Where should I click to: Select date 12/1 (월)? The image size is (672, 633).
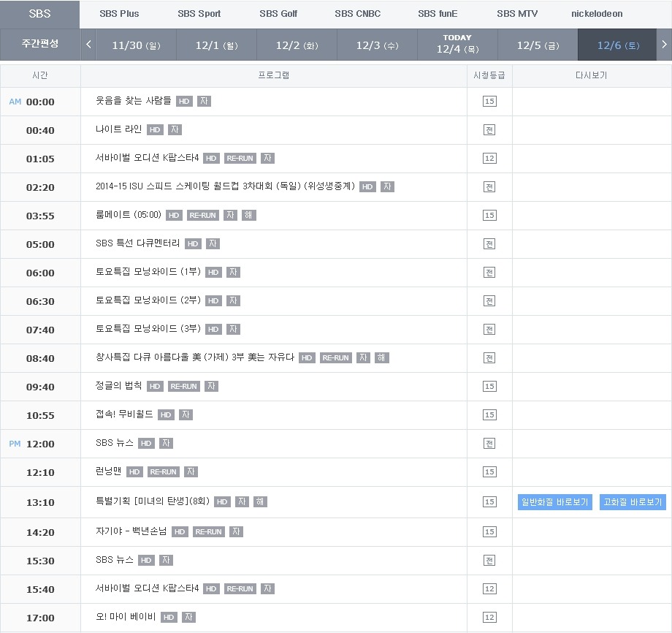tap(216, 45)
